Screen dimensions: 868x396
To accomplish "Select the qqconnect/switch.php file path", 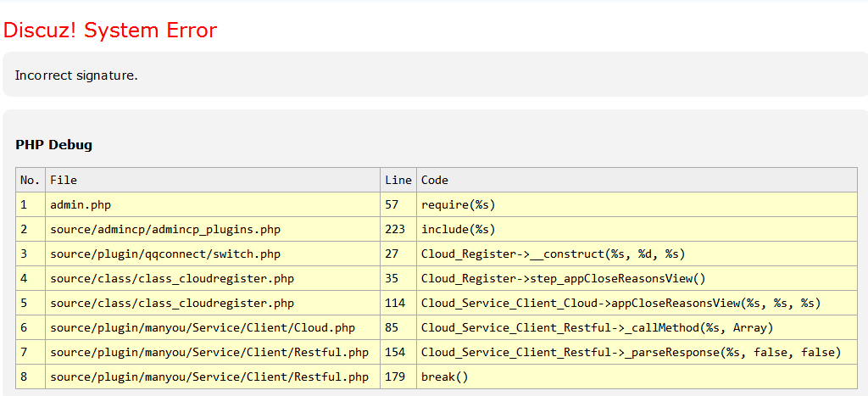I will (x=165, y=254).
